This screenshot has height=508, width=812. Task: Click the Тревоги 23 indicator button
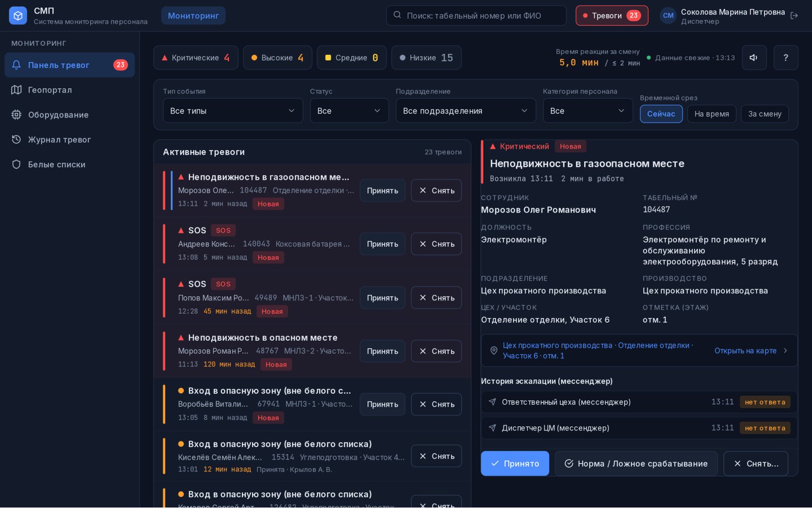(612, 16)
